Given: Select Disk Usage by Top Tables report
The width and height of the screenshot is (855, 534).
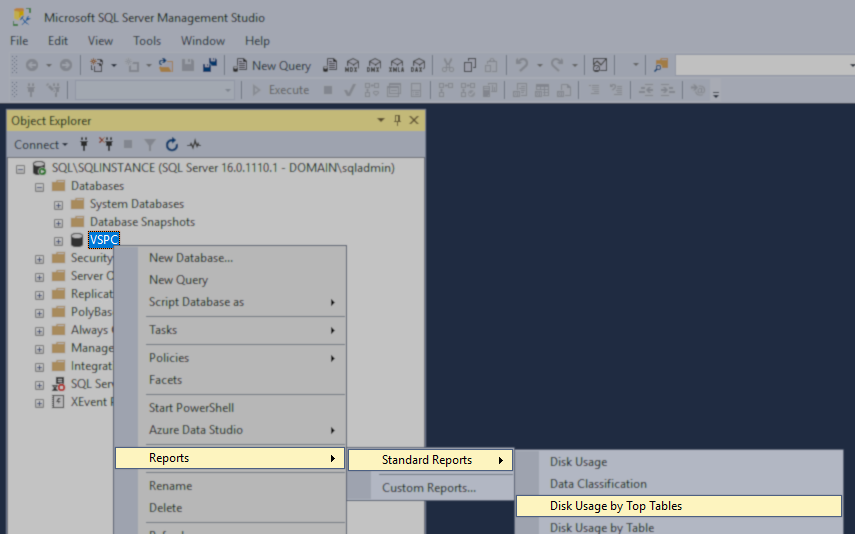Looking at the screenshot, I should [x=679, y=506].
